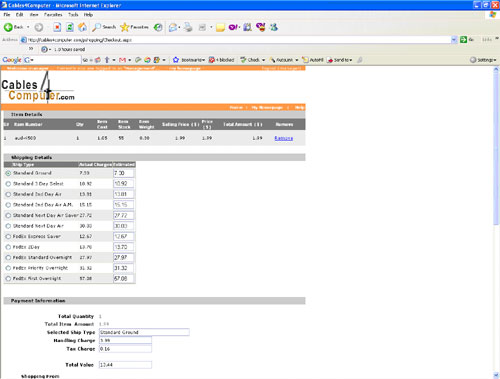Select the Standard Next Day Air option
The height and width of the screenshot is (379, 500).
coord(8,226)
